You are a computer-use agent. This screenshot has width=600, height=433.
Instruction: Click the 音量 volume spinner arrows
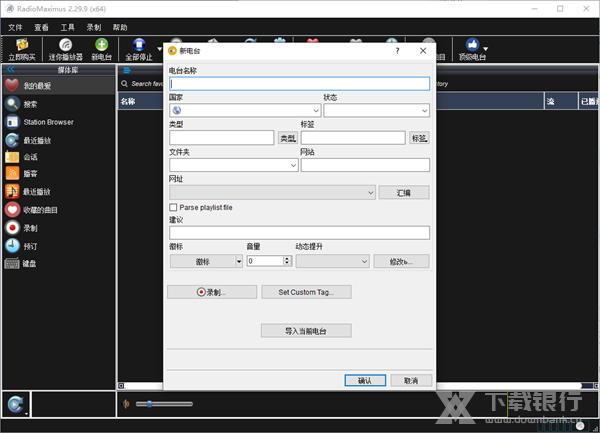coord(288,261)
